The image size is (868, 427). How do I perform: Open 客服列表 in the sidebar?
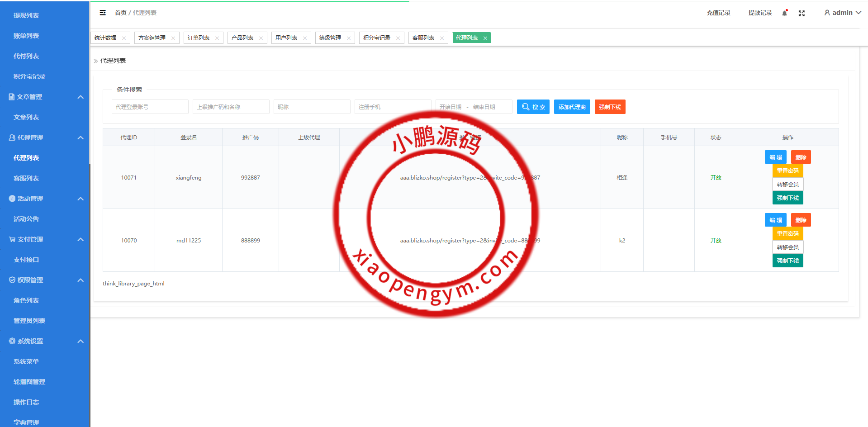click(x=26, y=178)
